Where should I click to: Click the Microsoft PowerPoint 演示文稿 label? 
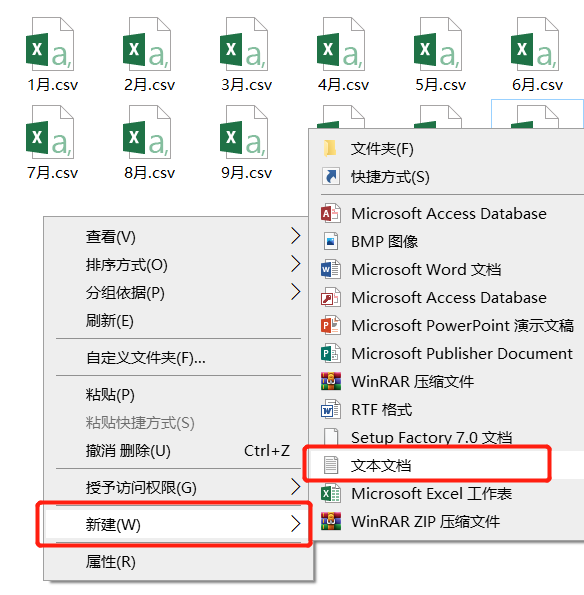pyautogui.click(x=463, y=326)
